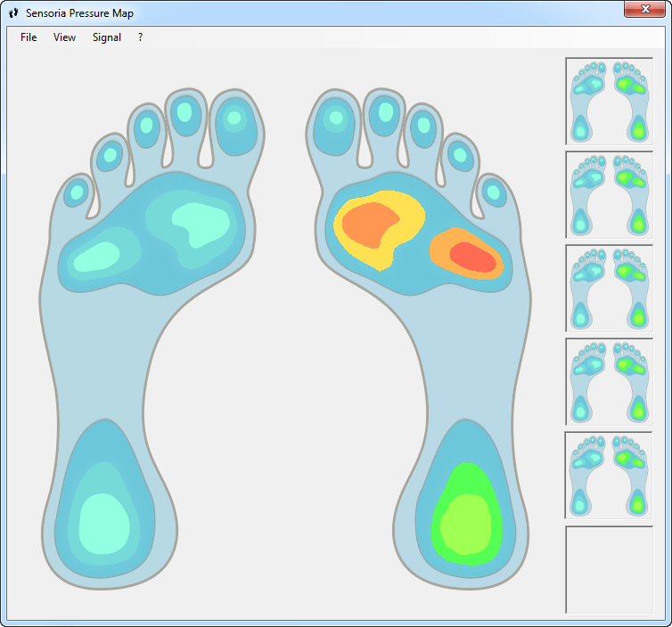Viewport: 672px width, 627px height.
Task: Select the fifth pressure map thumbnail
Action: point(609,476)
